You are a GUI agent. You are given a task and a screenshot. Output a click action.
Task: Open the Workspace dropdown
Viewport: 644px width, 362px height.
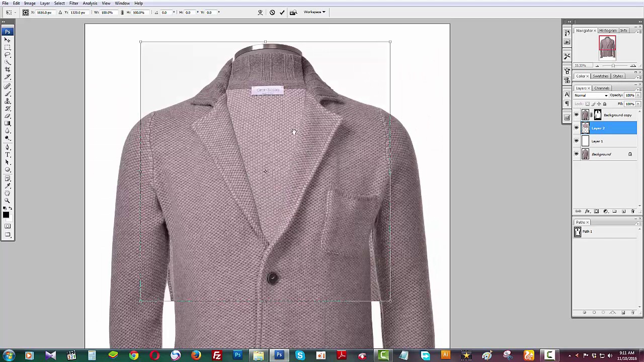pyautogui.click(x=314, y=12)
